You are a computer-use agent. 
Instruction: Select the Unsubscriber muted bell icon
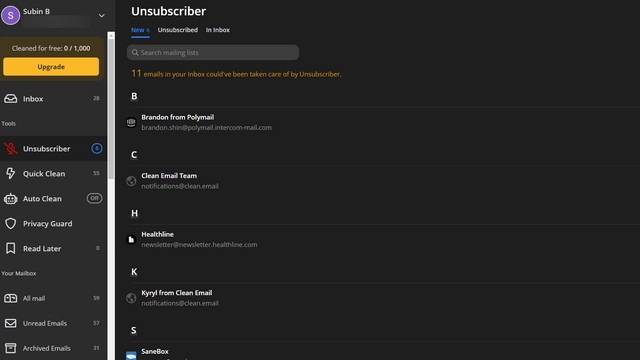pos(11,149)
